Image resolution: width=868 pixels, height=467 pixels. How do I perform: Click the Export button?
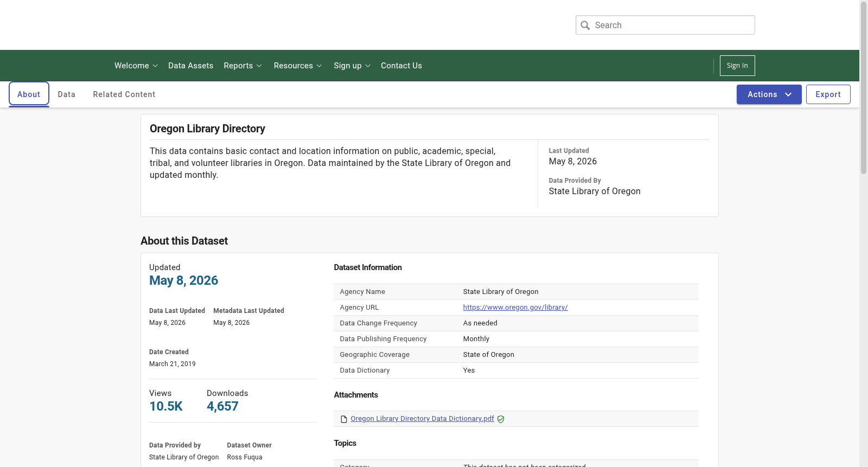pyautogui.click(x=828, y=94)
